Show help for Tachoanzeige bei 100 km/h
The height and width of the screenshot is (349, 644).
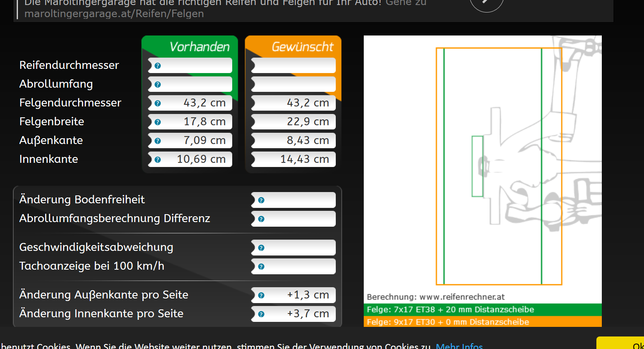(x=261, y=266)
